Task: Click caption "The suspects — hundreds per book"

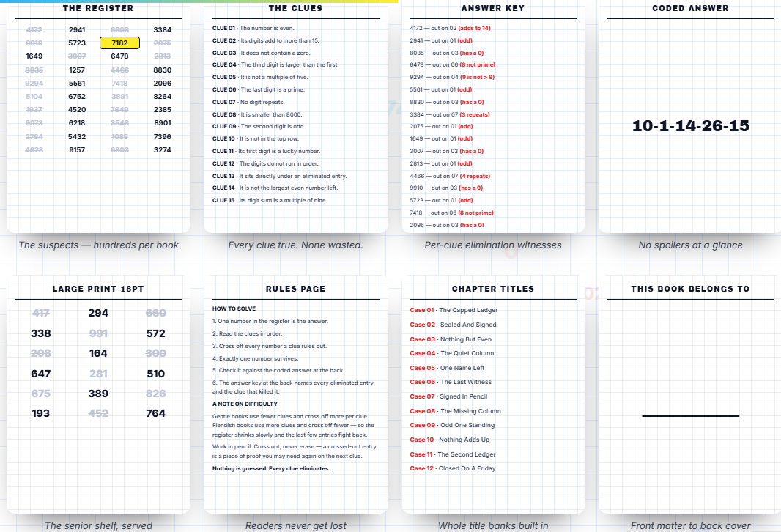Action: click(x=99, y=245)
